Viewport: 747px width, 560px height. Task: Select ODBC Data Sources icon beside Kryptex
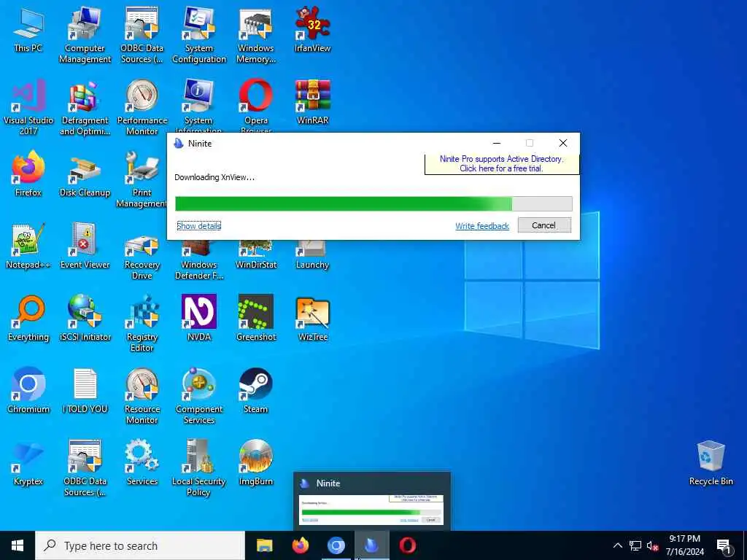pyautogui.click(x=85, y=469)
